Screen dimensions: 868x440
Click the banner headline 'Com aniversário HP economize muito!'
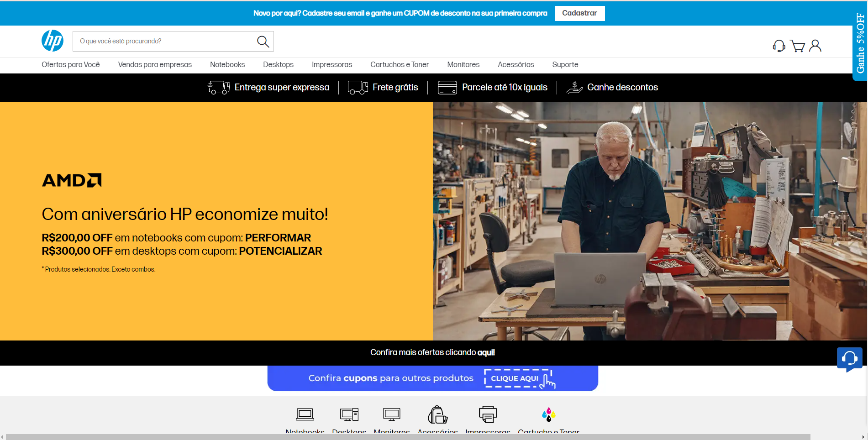click(185, 214)
